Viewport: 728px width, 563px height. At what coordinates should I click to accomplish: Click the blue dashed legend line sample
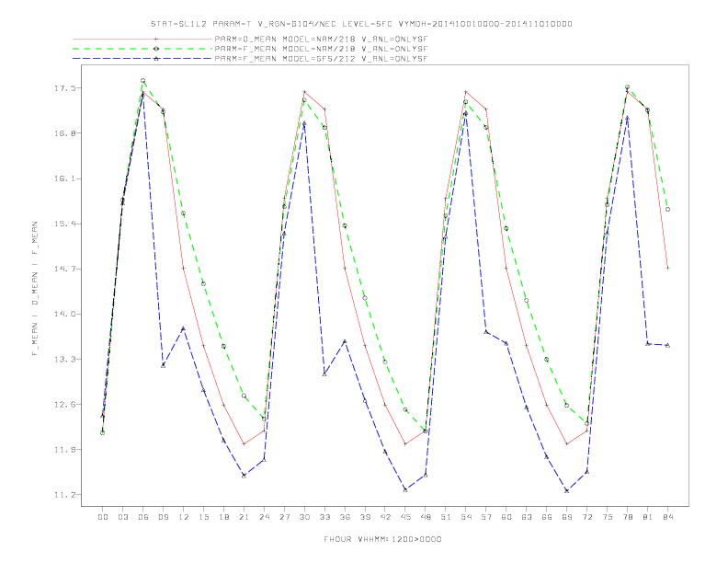click(x=142, y=59)
